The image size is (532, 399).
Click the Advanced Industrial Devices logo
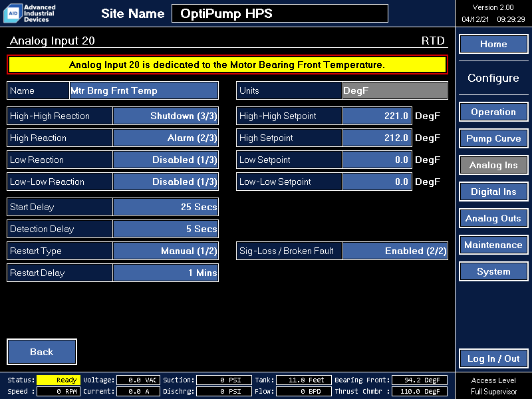[x=29, y=13]
